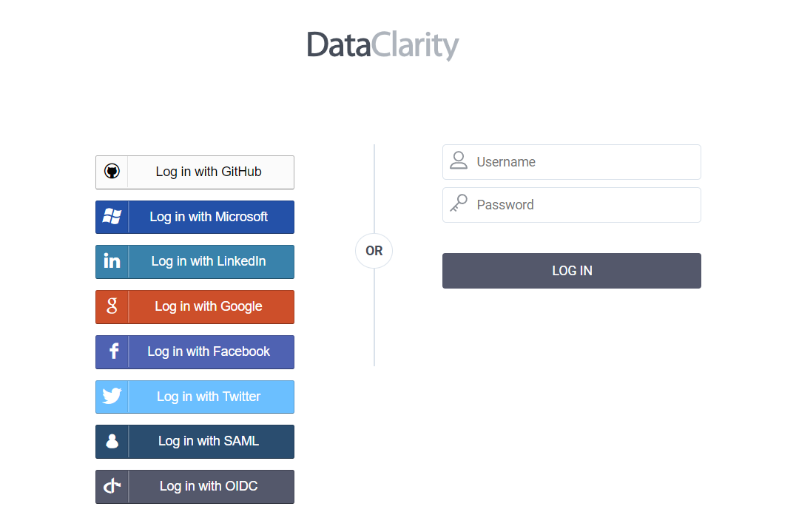The height and width of the screenshot is (532, 796).
Task: Click the key icon on OIDC button
Action: tap(111, 486)
